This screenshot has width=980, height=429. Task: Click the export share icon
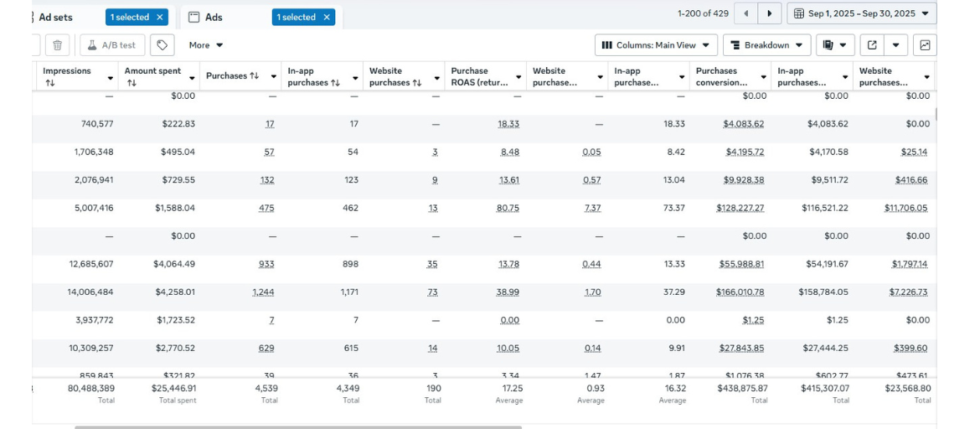[872, 45]
